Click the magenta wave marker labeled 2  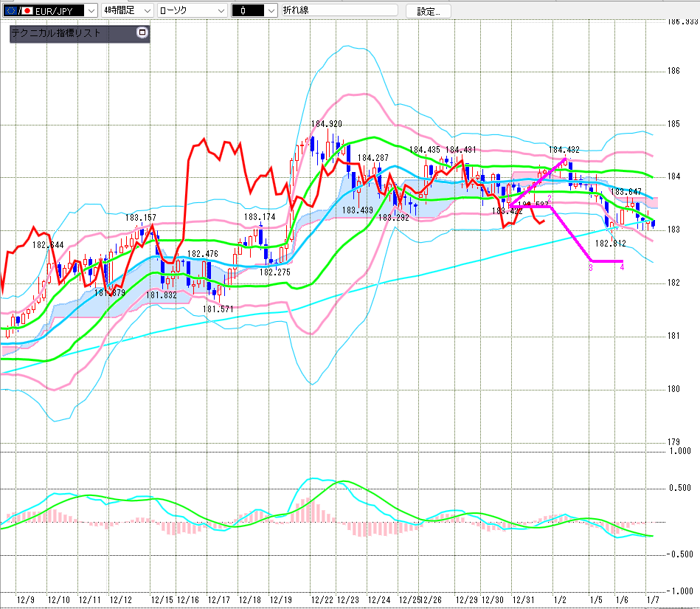[550, 199]
